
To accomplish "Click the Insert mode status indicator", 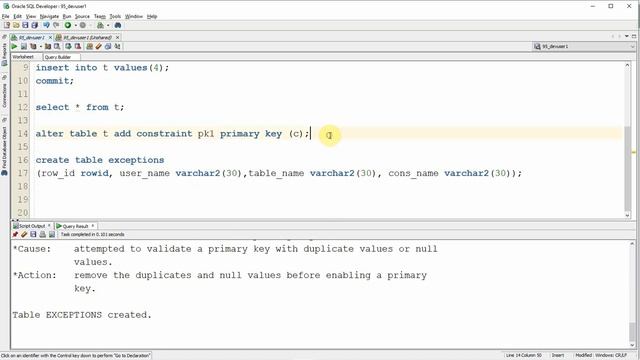I will [x=558, y=355].
